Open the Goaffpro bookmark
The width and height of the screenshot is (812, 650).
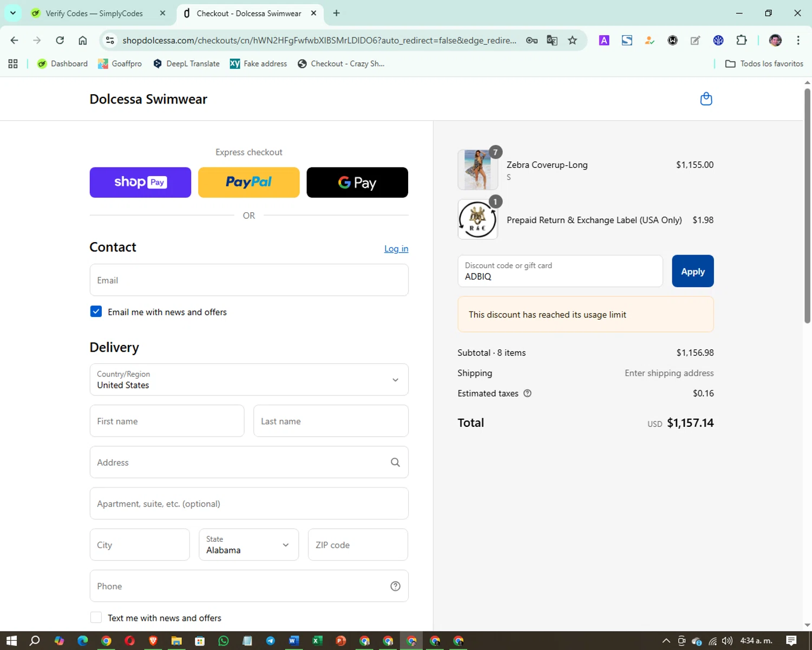coord(120,64)
